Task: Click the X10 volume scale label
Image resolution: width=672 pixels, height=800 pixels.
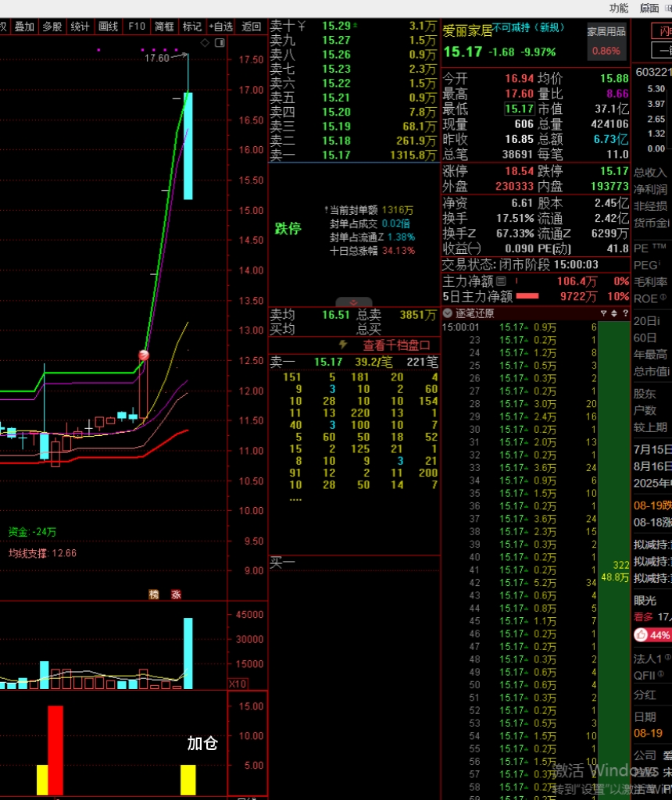Action: [238, 684]
